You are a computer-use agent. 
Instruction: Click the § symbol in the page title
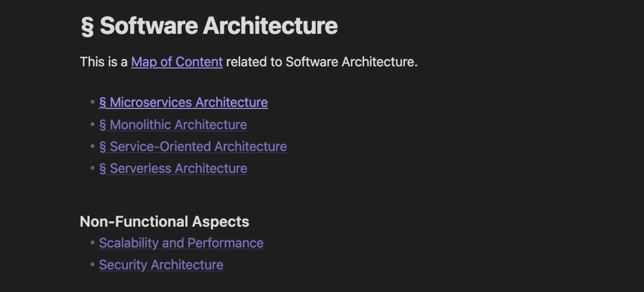(x=87, y=26)
